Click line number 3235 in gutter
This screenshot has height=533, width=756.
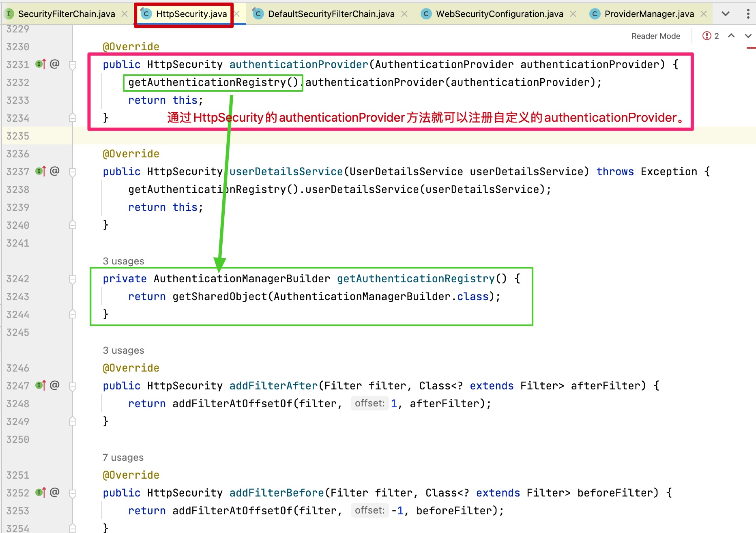tap(18, 136)
